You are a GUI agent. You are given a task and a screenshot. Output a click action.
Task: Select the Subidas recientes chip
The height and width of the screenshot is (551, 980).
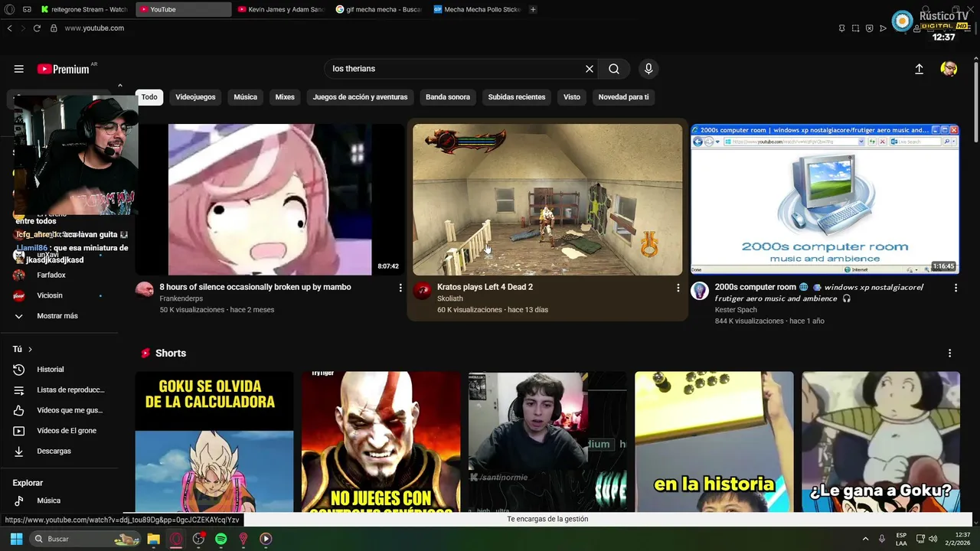tap(517, 97)
